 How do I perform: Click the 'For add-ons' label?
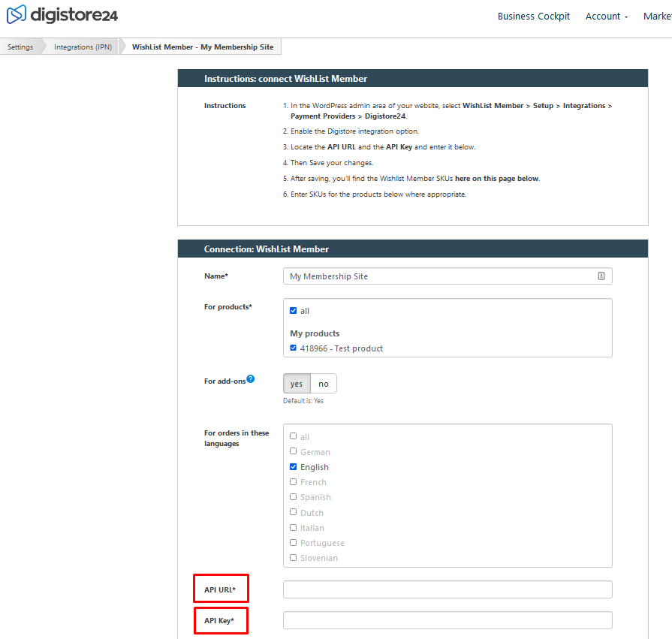tap(225, 381)
